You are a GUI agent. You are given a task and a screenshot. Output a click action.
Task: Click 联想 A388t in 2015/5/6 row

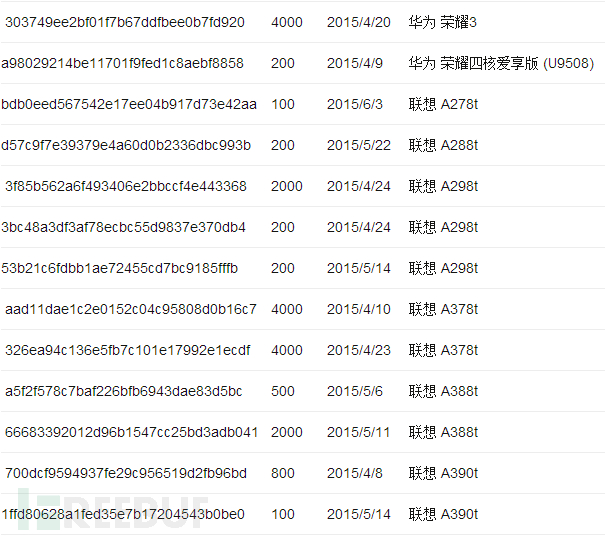click(443, 391)
